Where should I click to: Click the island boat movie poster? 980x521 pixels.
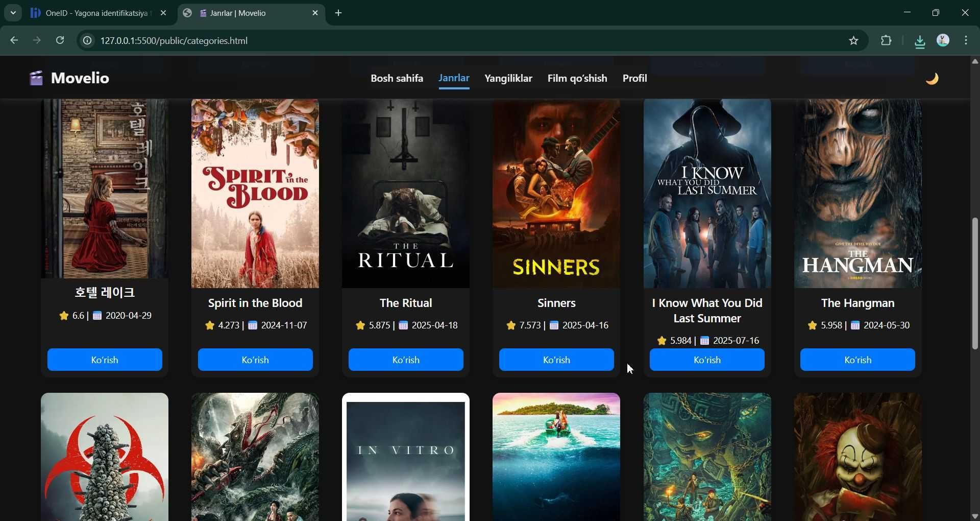pyautogui.click(x=556, y=457)
